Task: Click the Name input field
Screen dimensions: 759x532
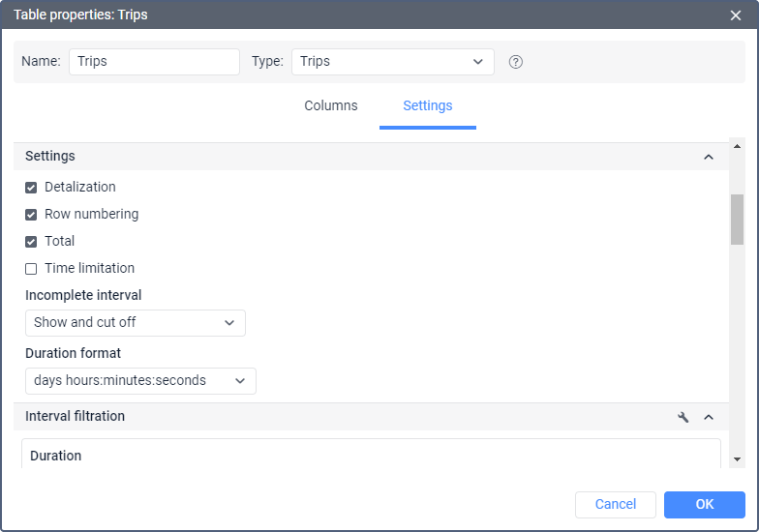Action: pyautogui.click(x=154, y=62)
